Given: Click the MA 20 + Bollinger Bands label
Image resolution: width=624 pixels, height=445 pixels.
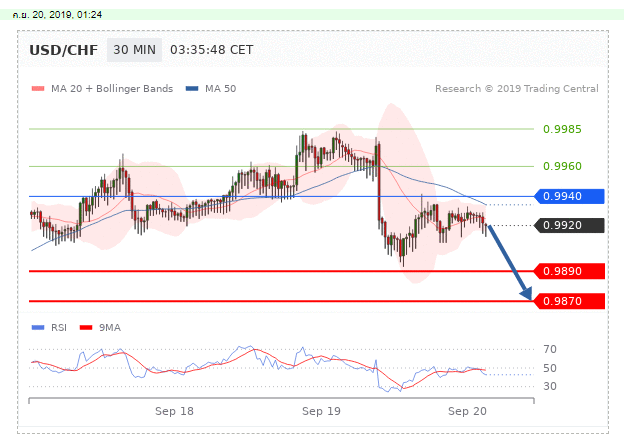Looking at the screenshot, I should point(112,88).
